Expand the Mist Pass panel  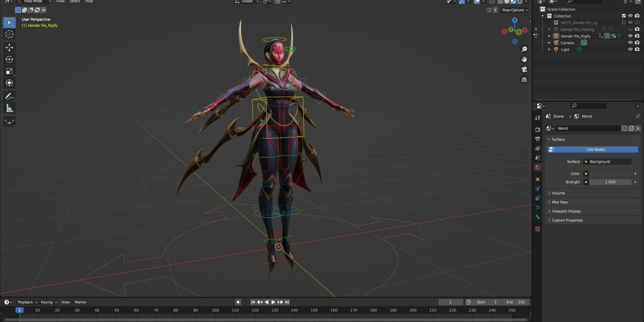593,202
